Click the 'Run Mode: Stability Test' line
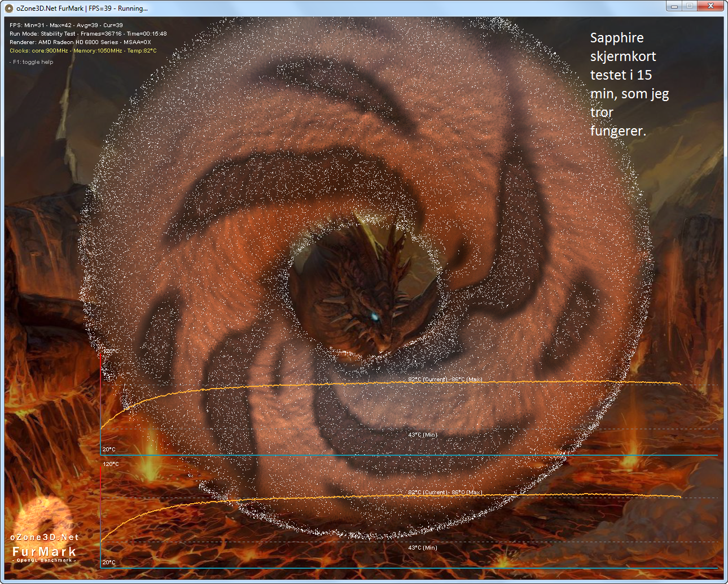Viewport: 728px width, 584px height. 88,34
